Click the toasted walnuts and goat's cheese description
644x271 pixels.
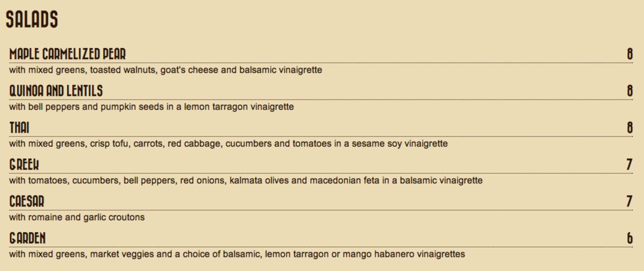[165, 70]
